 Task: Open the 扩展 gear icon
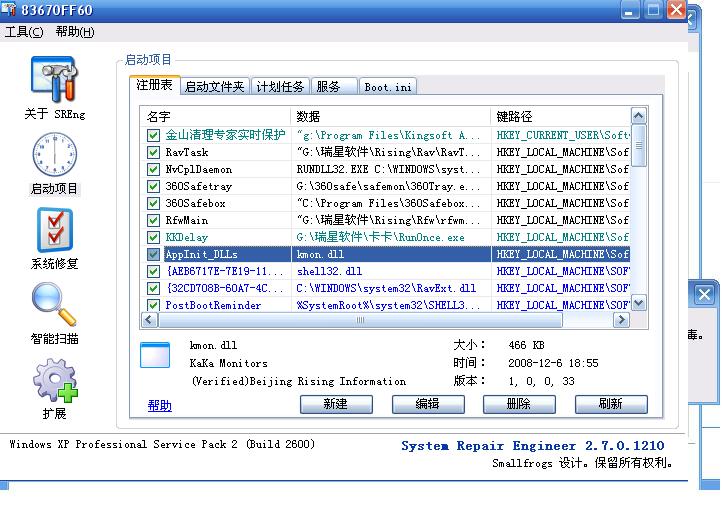coord(54,381)
